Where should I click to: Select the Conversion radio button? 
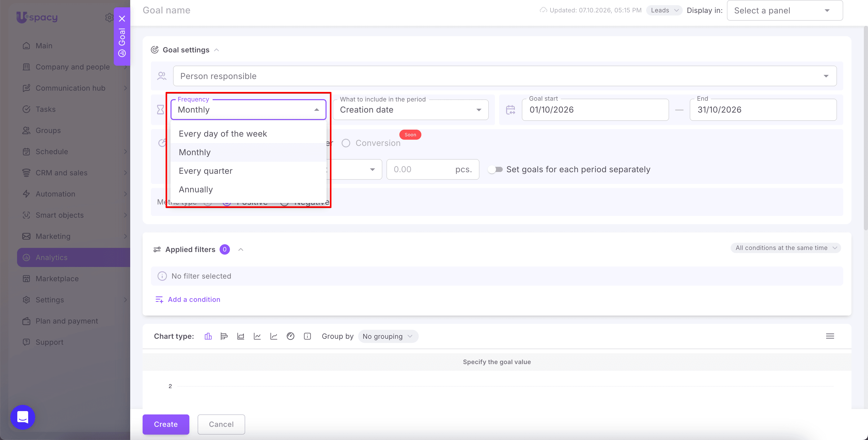click(346, 143)
